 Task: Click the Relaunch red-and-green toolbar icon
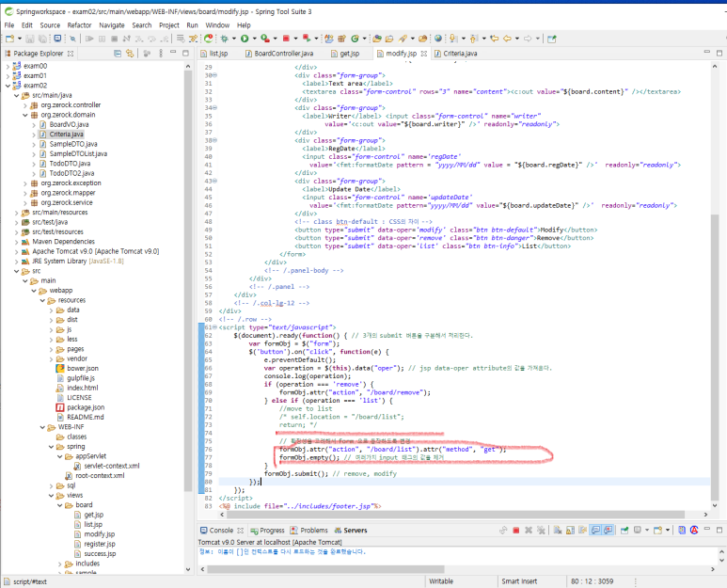click(x=307, y=39)
